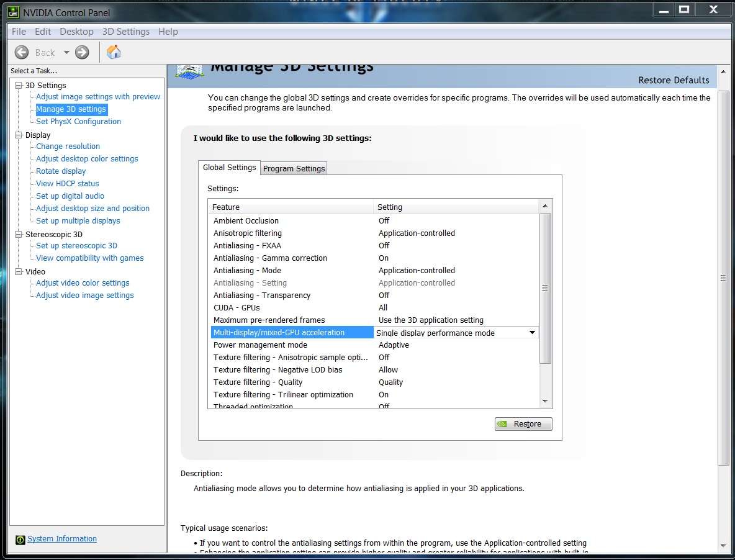This screenshot has height=560, width=735.
Task: Click the System Information icon
Action: pos(20,540)
